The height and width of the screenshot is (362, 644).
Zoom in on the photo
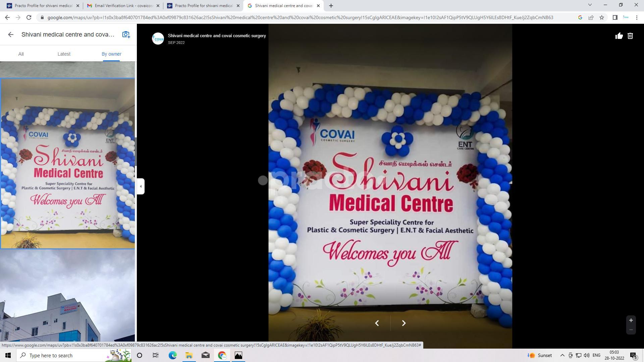631,320
